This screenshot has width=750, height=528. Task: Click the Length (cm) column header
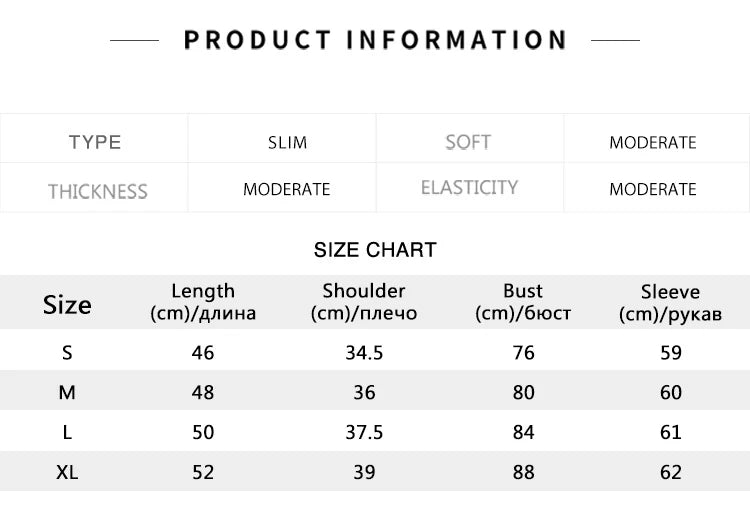tap(203, 302)
